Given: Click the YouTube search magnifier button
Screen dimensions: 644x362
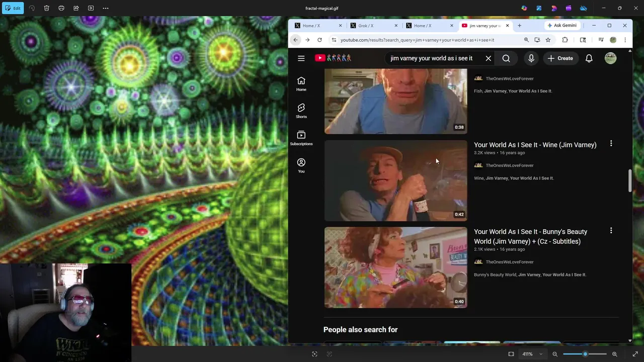Looking at the screenshot, I should (506, 58).
